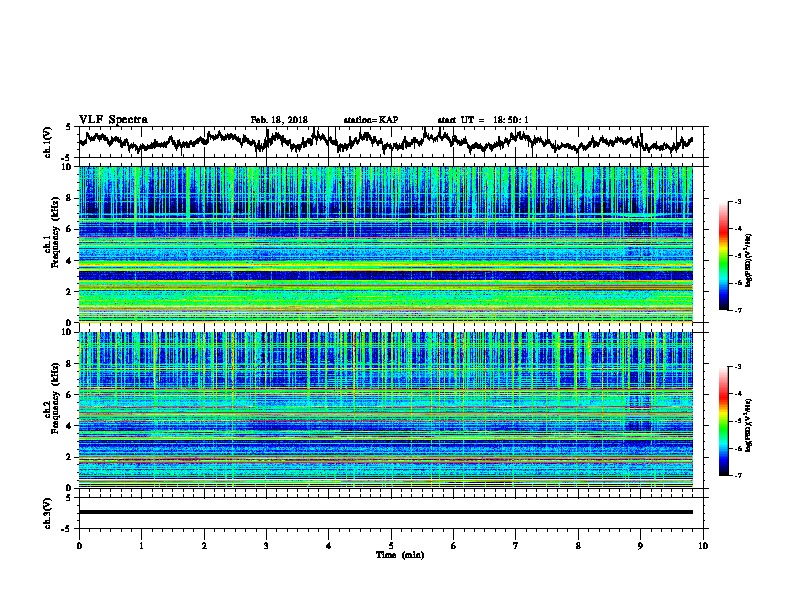Click time axis tick label "5"
The height and width of the screenshot is (612, 792).
tap(391, 546)
